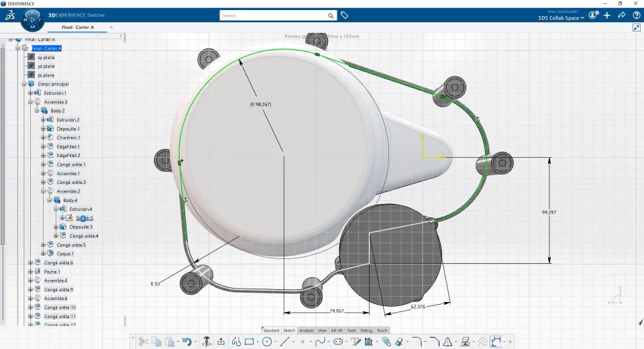Click the Paste clipboard icon
Image resolution: width=644 pixels, height=349 pixels.
point(170,341)
